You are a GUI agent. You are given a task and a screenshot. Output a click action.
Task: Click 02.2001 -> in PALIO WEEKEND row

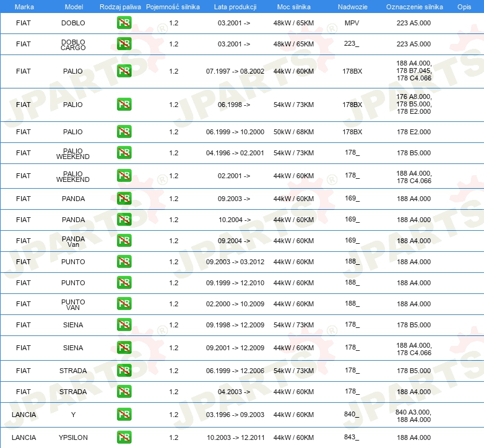coord(234,176)
